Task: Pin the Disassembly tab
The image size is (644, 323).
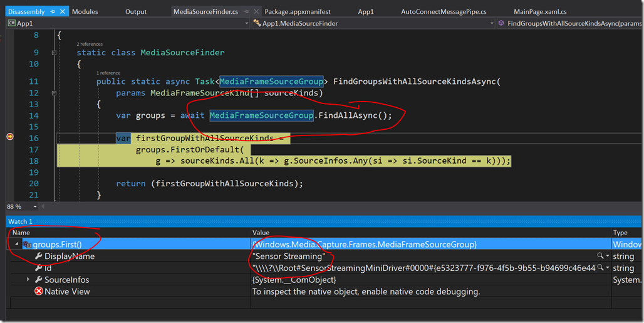Action: coord(53,11)
